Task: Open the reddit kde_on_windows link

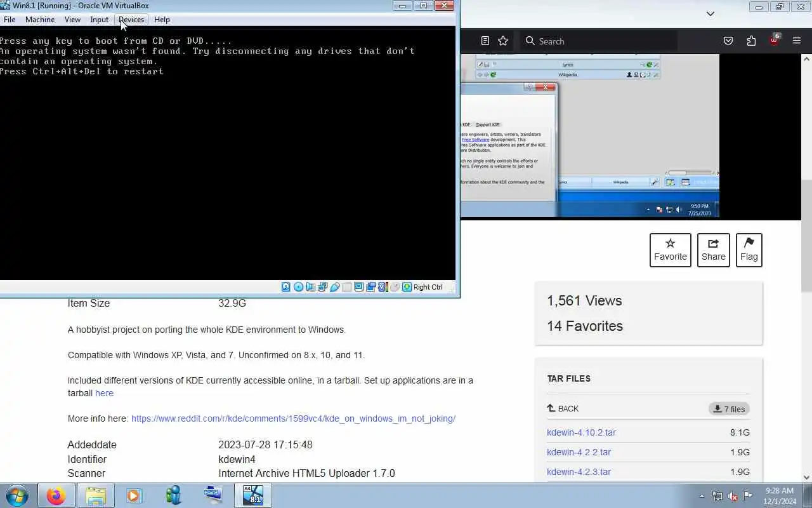Action: pyautogui.click(x=293, y=418)
